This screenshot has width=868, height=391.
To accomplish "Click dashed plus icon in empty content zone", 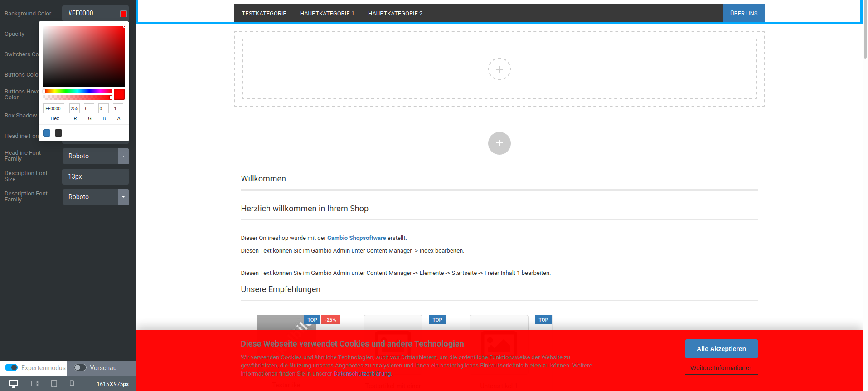I will (499, 69).
